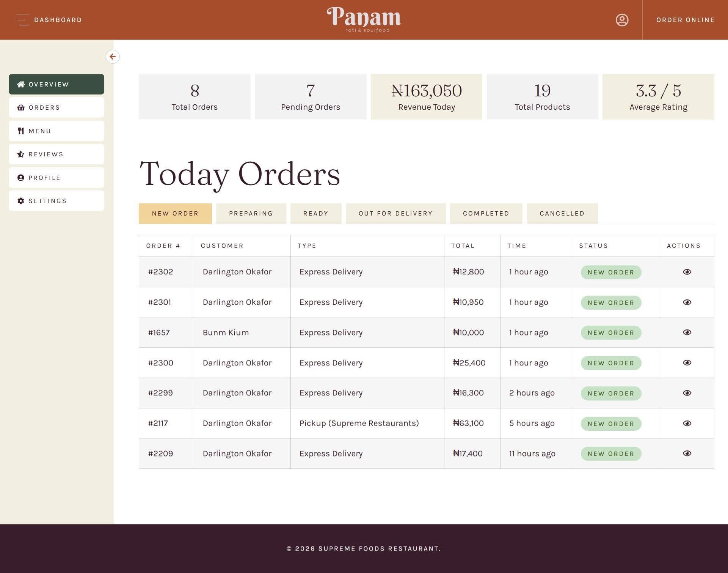The width and height of the screenshot is (728, 573).
Task: Open the hamburger menu icon beside Dashboard
Action: click(x=23, y=20)
